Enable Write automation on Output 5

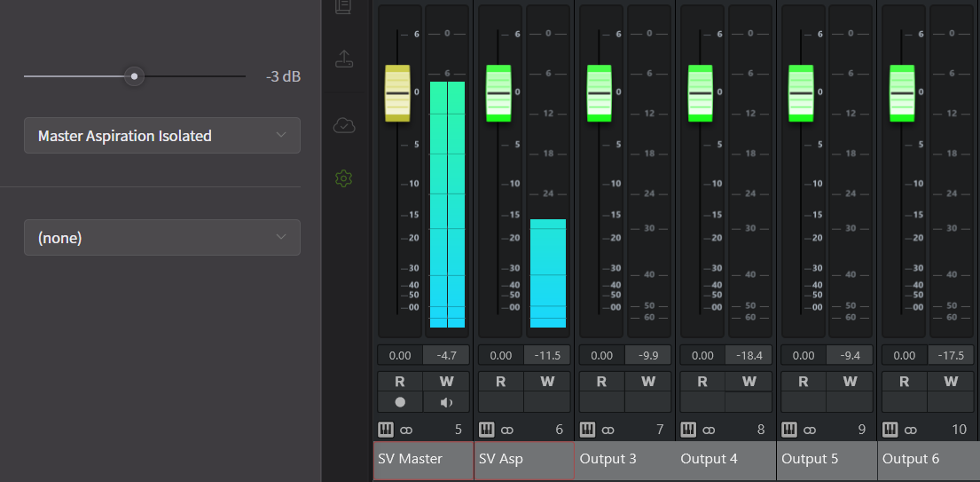pos(850,382)
